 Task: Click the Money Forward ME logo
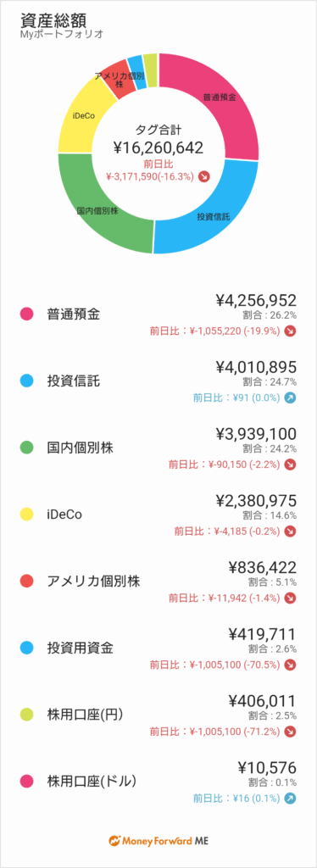158,840
